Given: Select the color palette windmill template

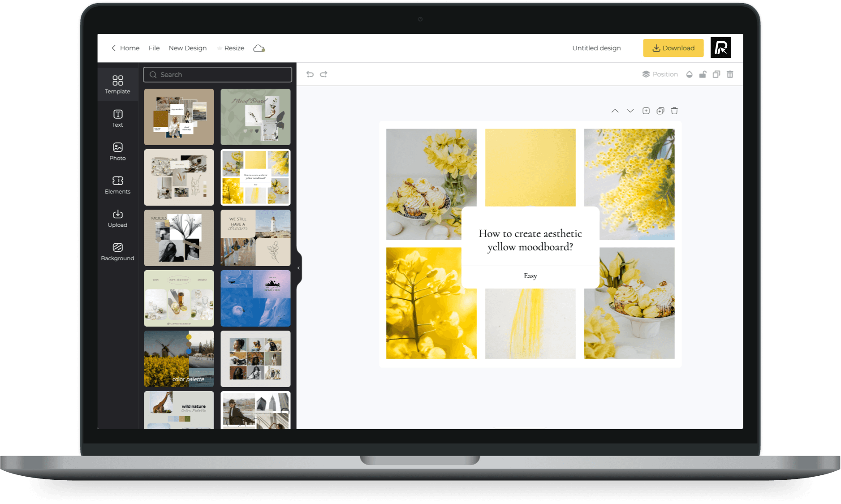Looking at the screenshot, I should coord(179,359).
